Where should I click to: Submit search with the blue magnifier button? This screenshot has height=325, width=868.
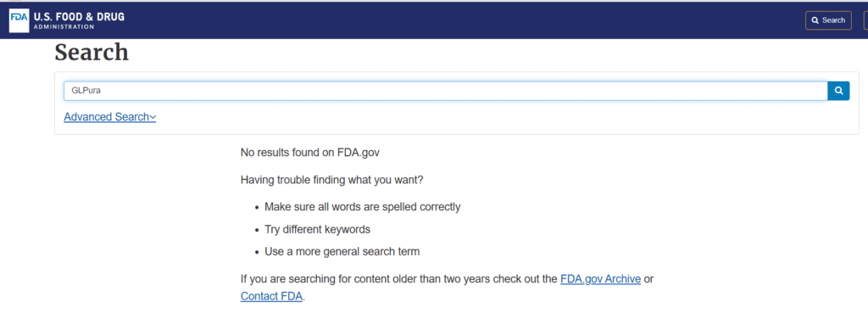tap(838, 91)
